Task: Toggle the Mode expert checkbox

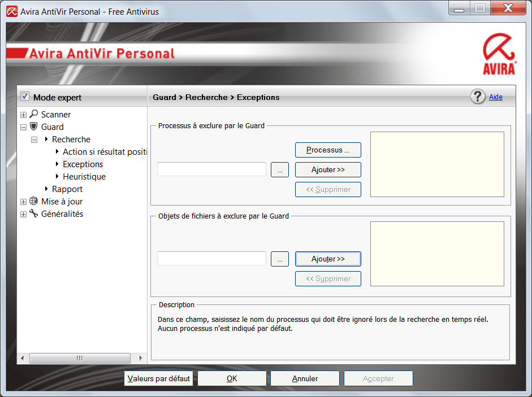Action: 25,96
